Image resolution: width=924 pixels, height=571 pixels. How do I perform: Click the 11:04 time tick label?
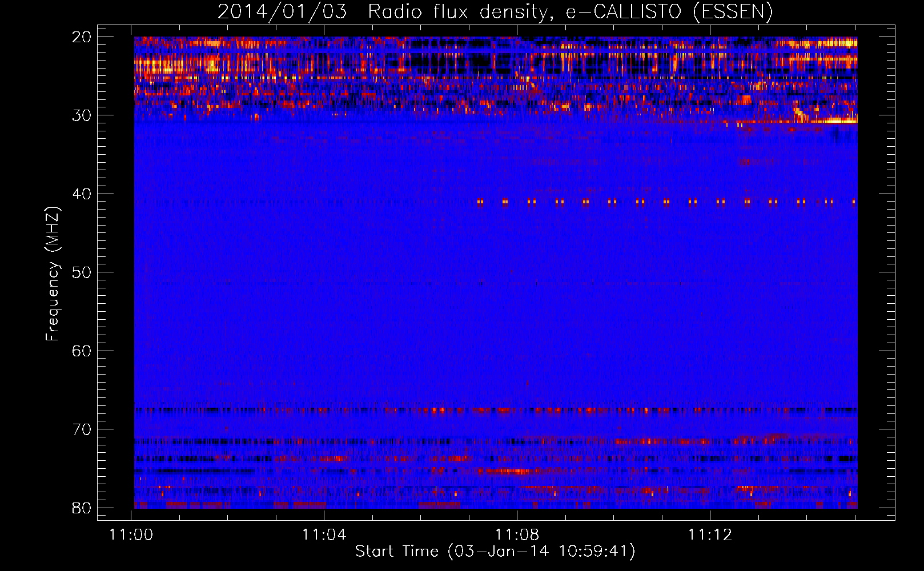pos(324,535)
